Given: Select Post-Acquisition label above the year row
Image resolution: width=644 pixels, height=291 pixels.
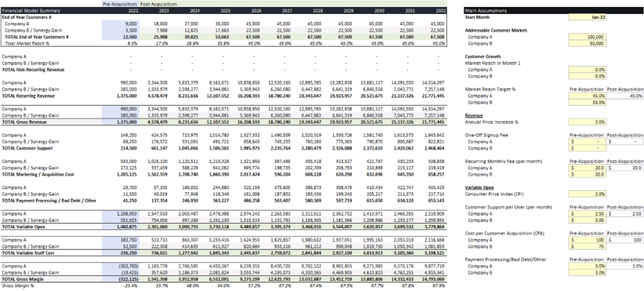Looking at the screenshot, I should (x=158, y=4).
